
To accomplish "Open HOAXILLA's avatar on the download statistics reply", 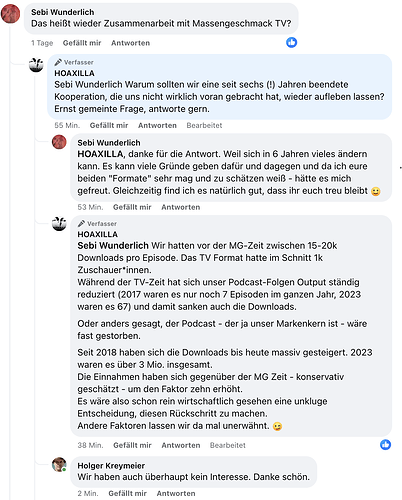I will tap(59, 224).
